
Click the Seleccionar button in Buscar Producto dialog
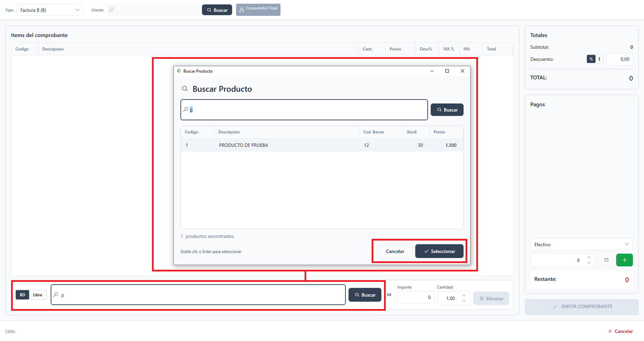click(439, 251)
